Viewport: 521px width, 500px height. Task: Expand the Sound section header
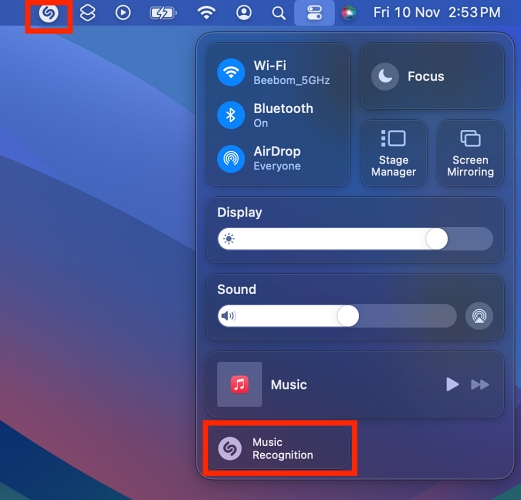click(237, 289)
